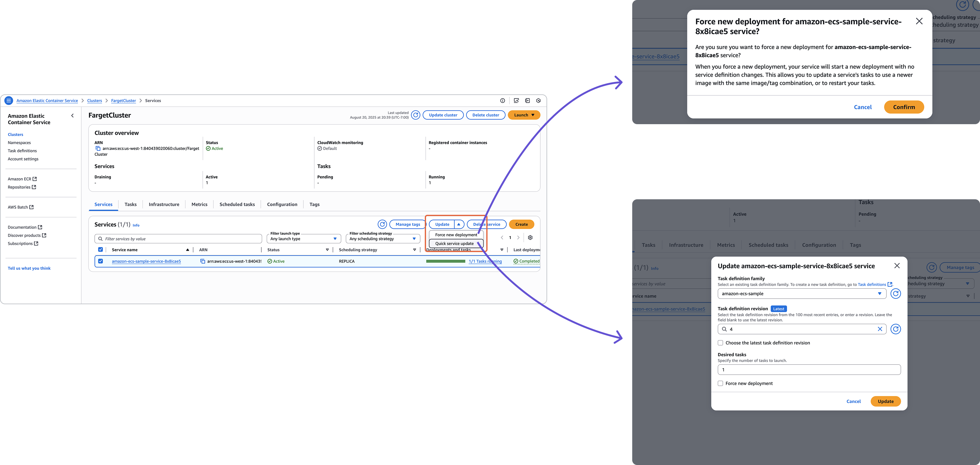Screen dimensions: 980x465
Task: Click the Desired tasks number field
Action: point(809,370)
